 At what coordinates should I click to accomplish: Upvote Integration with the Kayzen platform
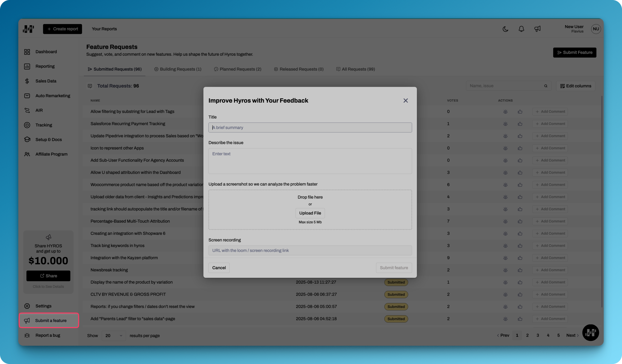click(x=520, y=258)
